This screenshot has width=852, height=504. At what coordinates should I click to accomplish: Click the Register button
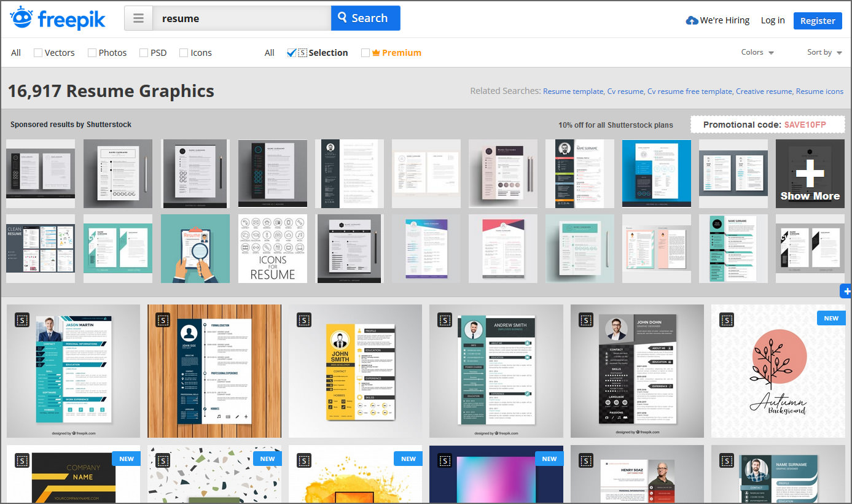pyautogui.click(x=818, y=21)
